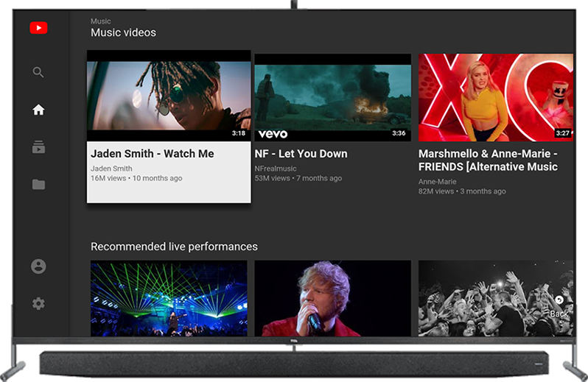Screen dimensions: 588x382
Task: Open the Jaden Smith channel name
Action: tap(111, 169)
